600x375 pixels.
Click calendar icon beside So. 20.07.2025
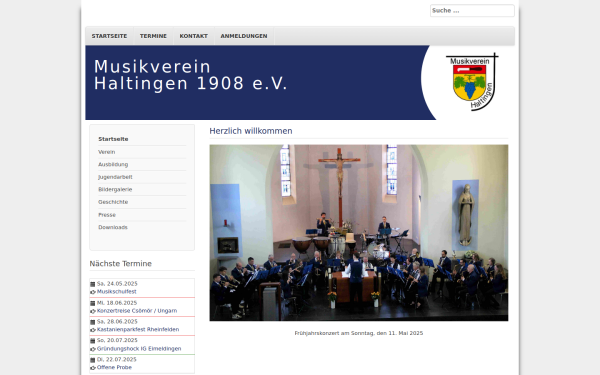click(x=92, y=341)
